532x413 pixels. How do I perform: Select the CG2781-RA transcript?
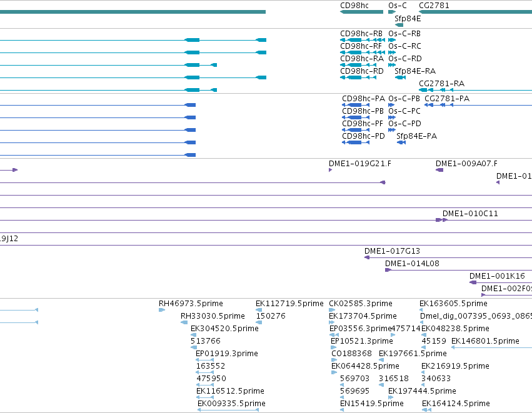475,90
